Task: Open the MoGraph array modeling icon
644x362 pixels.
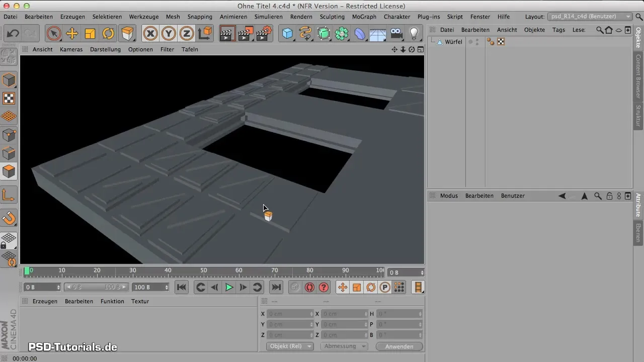Action: pos(342,34)
